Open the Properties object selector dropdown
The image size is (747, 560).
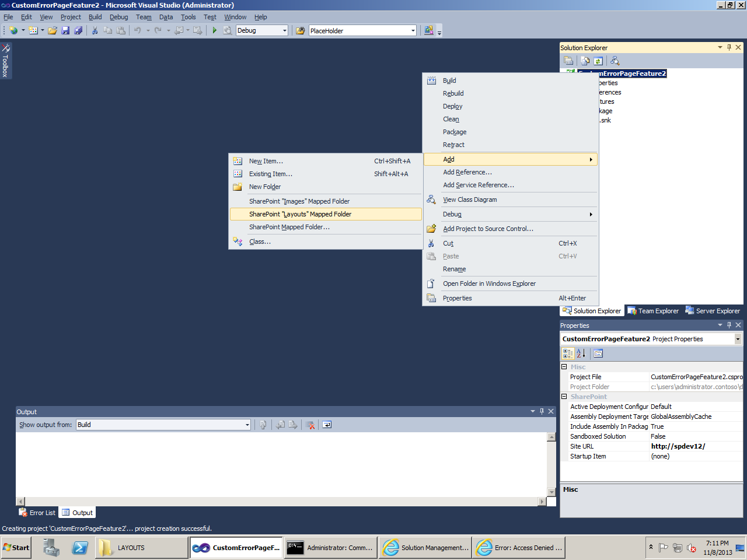(x=738, y=339)
